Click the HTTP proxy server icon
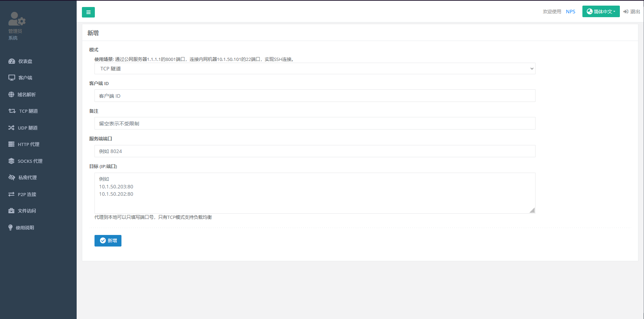This screenshot has height=319, width=644. click(12, 144)
